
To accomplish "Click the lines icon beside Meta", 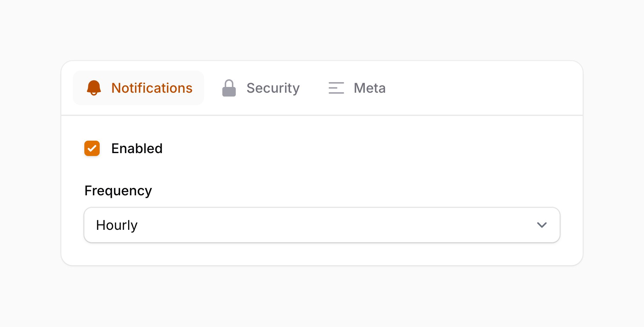I will click(336, 88).
